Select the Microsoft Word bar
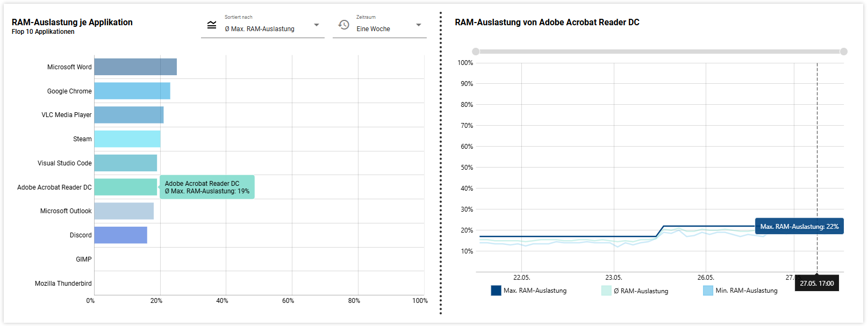Image resolution: width=868 pixels, height=326 pixels. pyautogui.click(x=135, y=67)
